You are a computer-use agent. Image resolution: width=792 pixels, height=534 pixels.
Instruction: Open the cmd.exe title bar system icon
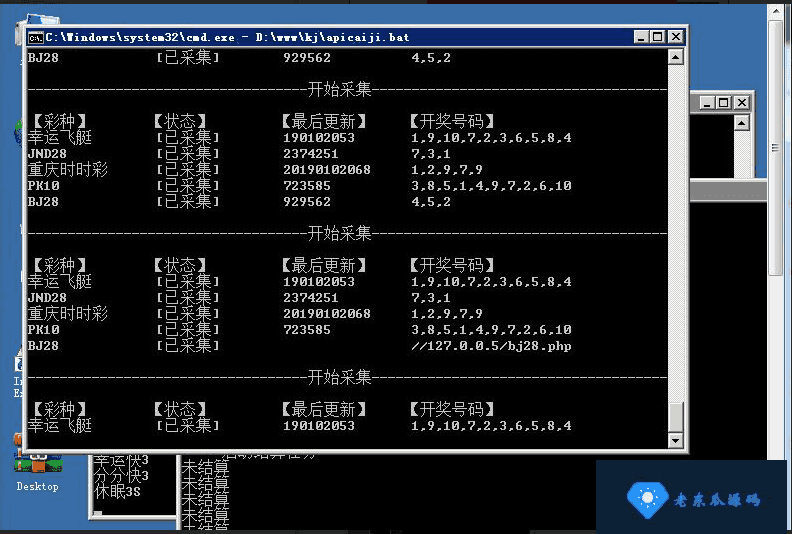coord(35,37)
